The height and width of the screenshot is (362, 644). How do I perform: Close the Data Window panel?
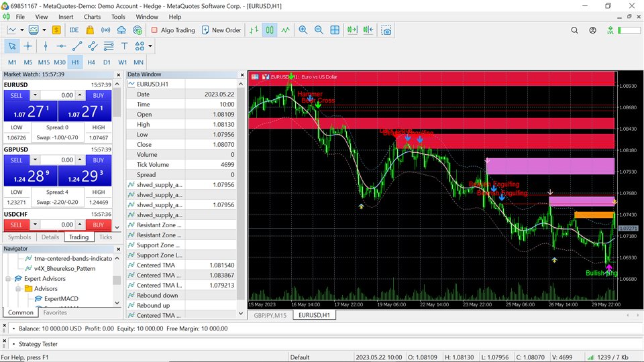242,74
